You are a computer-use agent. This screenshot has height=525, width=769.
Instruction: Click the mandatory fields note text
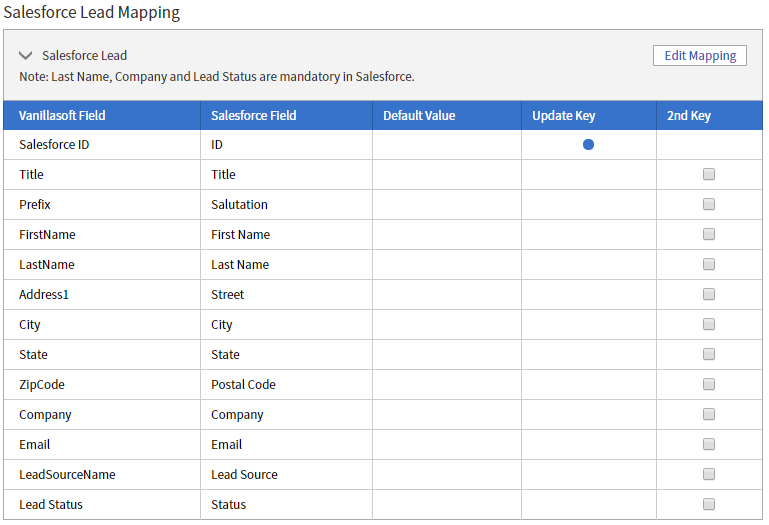[x=217, y=77]
